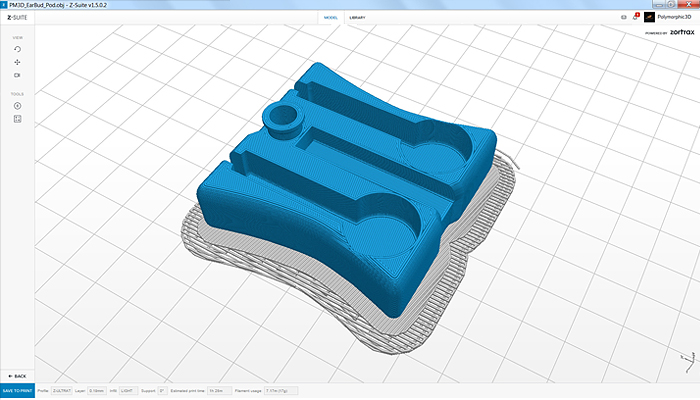Click the Estimated print time value

tap(219, 391)
